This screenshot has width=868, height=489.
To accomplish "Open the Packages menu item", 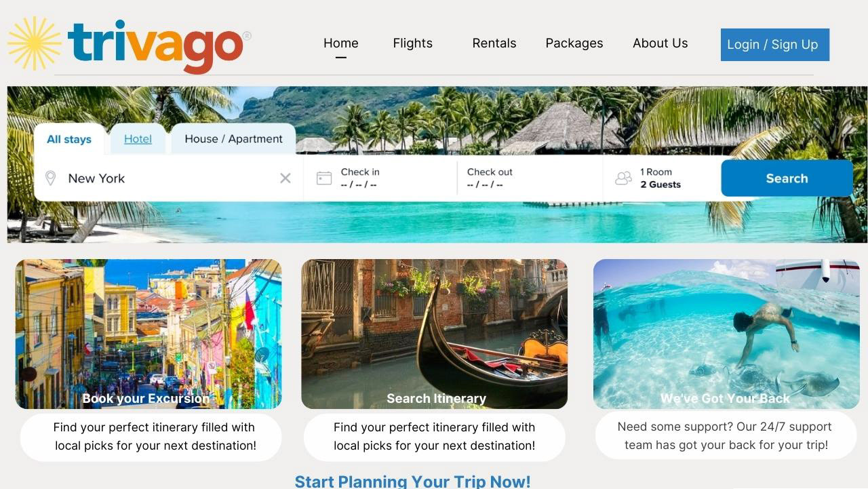I will [x=574, y=43].
